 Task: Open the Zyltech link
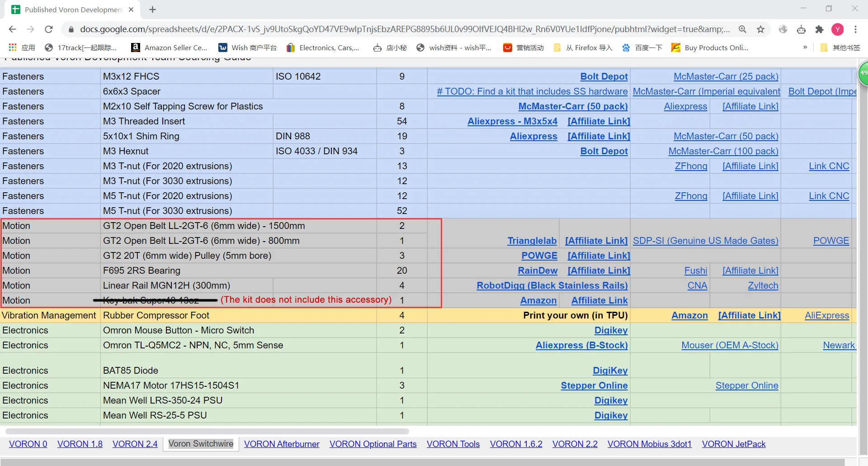pos(763,285)
